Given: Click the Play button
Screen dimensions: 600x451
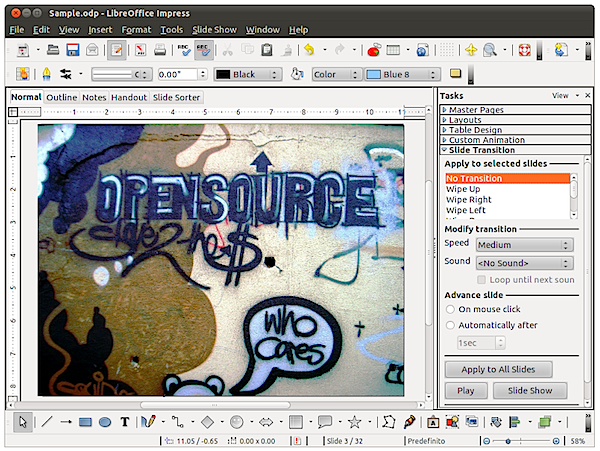Looking at the screenshot, I should point(466,391).
